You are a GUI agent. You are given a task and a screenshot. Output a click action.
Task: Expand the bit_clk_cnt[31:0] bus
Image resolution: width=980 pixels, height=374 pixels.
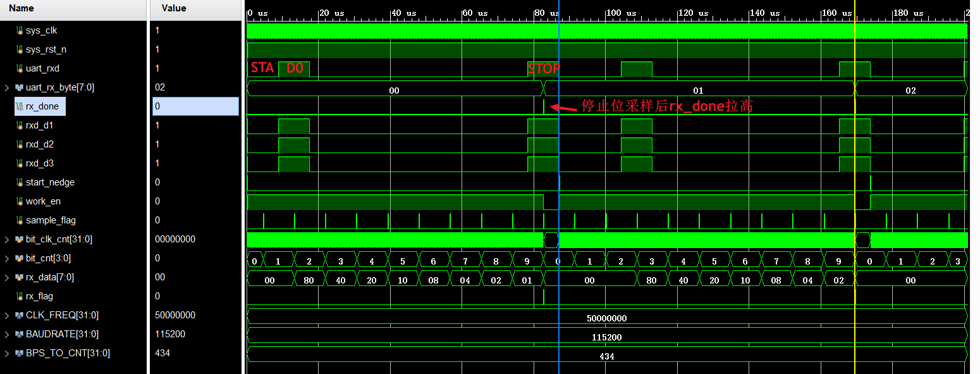[7, 239]
